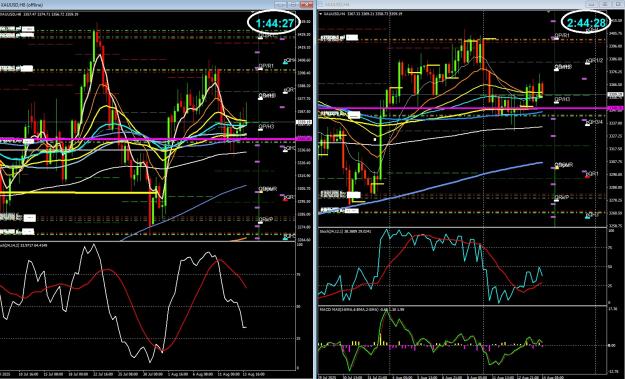Click magenta price tag on H4 price scale
Image resolution: width=625 pixels, height=379 pixels.
tap(616, 108)
